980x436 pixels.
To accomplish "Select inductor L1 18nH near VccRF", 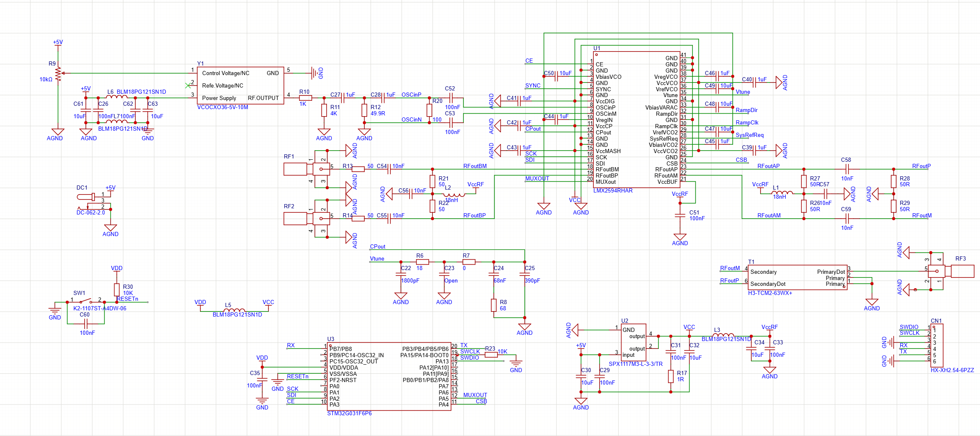I will click(782, 192).
